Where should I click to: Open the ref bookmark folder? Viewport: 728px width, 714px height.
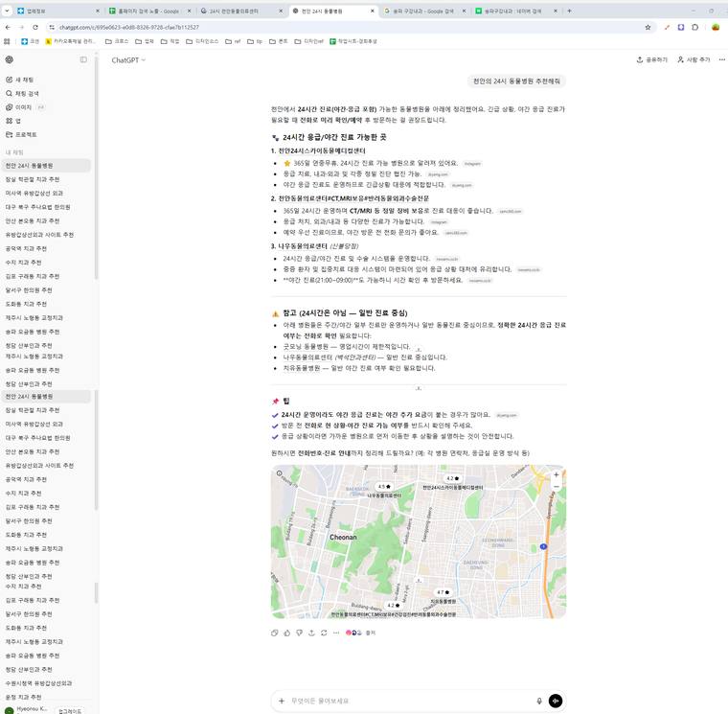[x=233, y=41]
